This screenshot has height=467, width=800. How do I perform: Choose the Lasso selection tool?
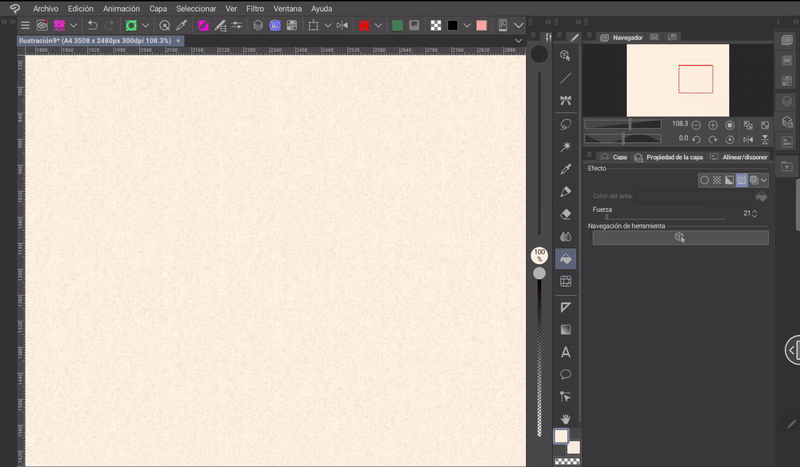click(566, 124)
